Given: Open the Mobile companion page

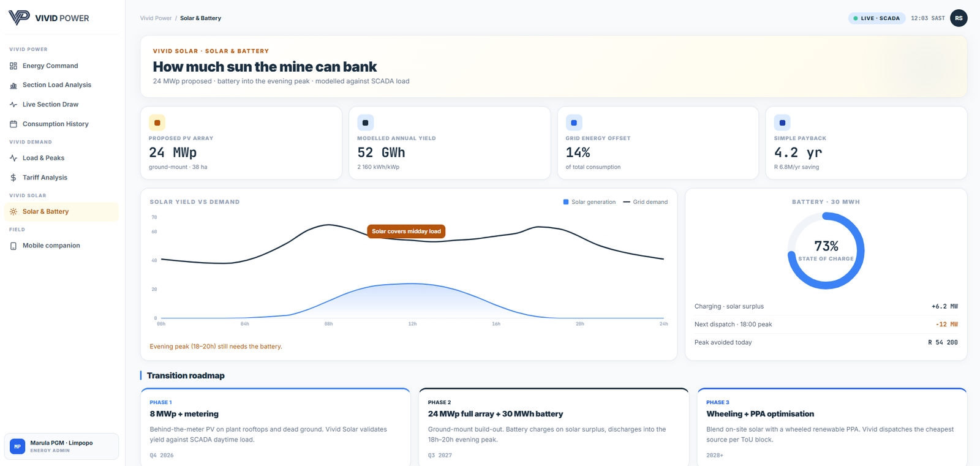Looking at the screenshot, I should pos(61,246).
